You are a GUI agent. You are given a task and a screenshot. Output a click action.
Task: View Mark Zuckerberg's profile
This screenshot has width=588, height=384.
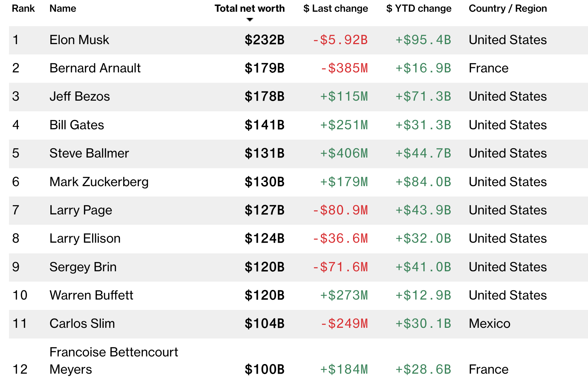point(99,182)
